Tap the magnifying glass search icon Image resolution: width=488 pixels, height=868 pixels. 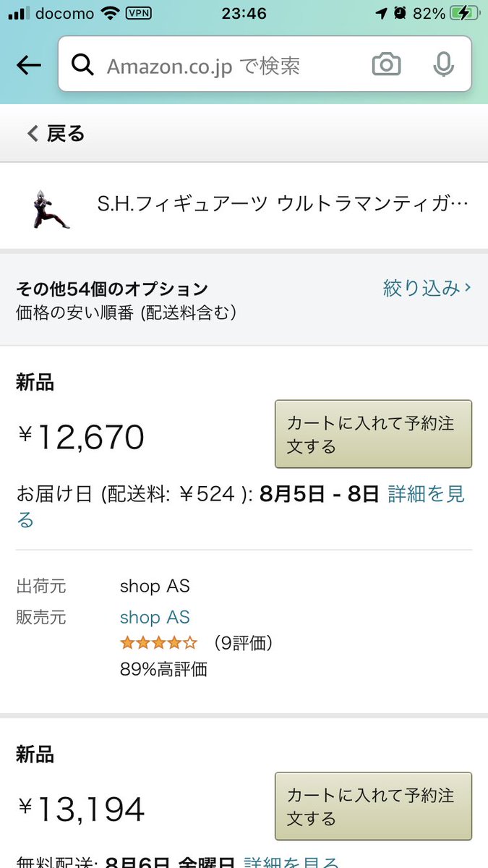pyautogui.click(x=83, y=66)
